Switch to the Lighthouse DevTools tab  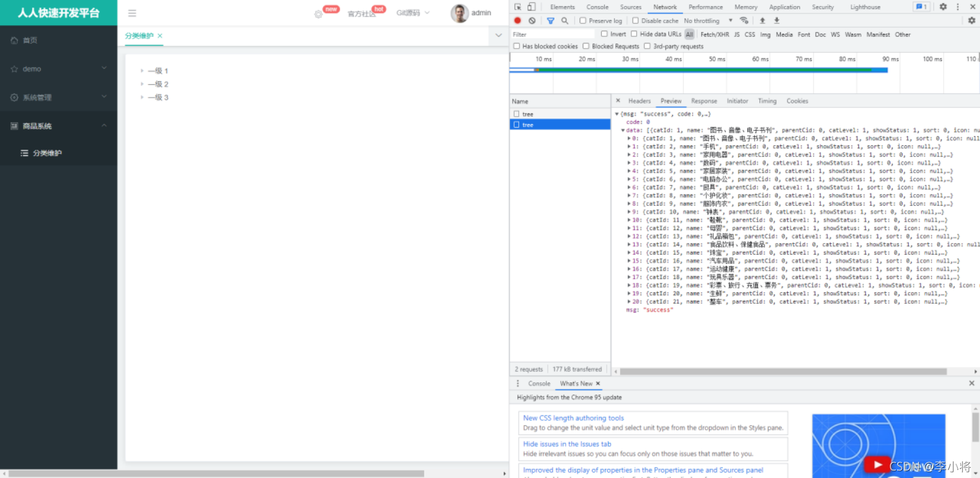click(865, 7)
